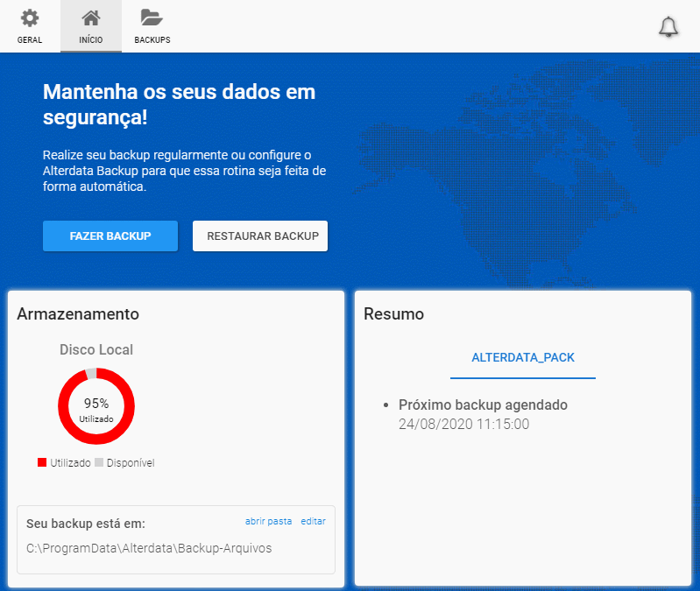This screenshot has width=700, height=591.
Task: Click the Seu backup está em label
Action: [x=86, y=524]
